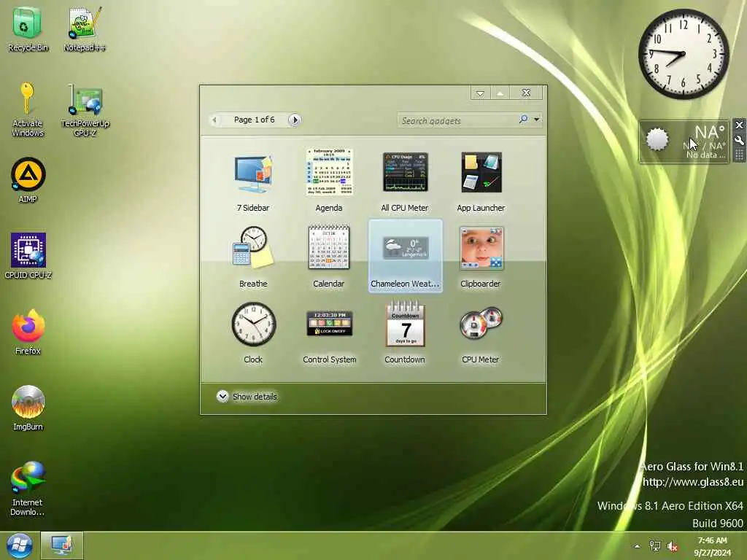The image size is (747, 560).
Task: Show hidden tray icons arrow
Action: pyautogui.click(x=638, y=547)
